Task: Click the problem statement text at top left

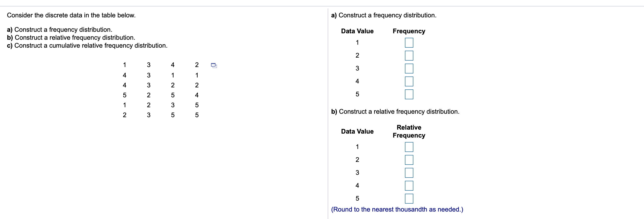Action: (x=71, y=15)
